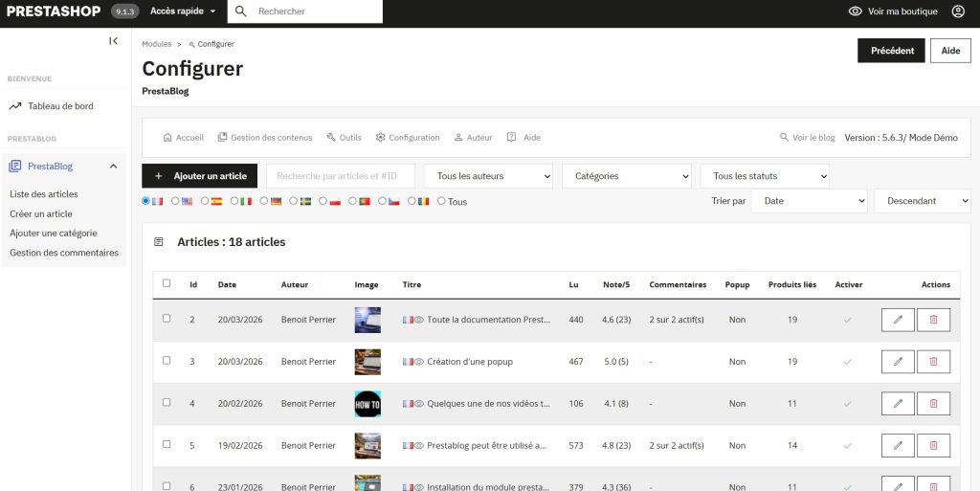The image size is (980, 491).
Task: Open the Voir le blog link
Action: [x=807, y=138]
